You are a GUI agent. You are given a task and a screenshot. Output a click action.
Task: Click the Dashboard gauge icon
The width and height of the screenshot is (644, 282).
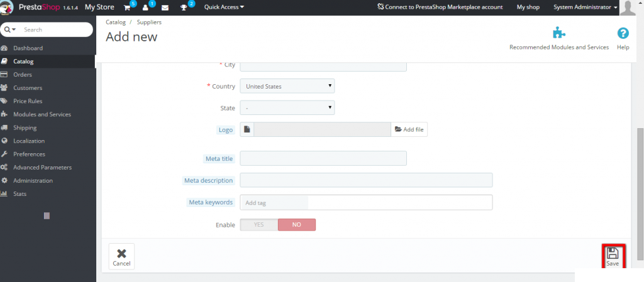coord(4,48)
